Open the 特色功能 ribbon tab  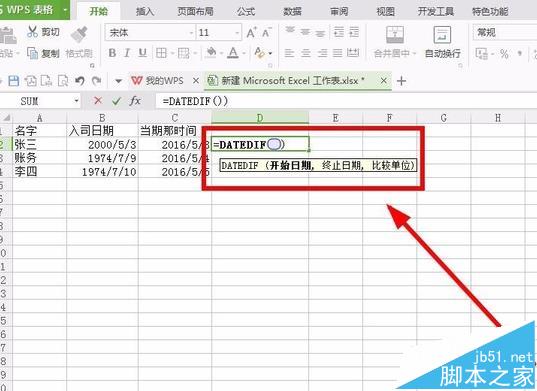490,11
